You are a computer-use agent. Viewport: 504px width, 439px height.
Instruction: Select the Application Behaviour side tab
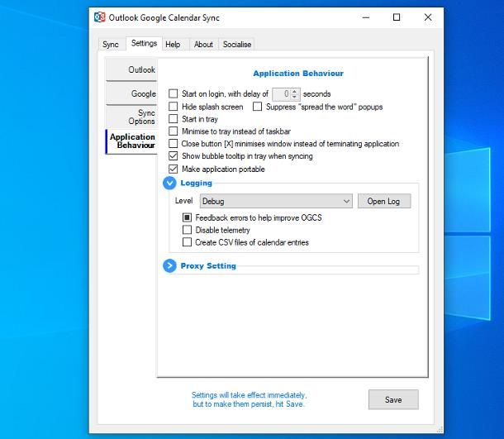132,141
